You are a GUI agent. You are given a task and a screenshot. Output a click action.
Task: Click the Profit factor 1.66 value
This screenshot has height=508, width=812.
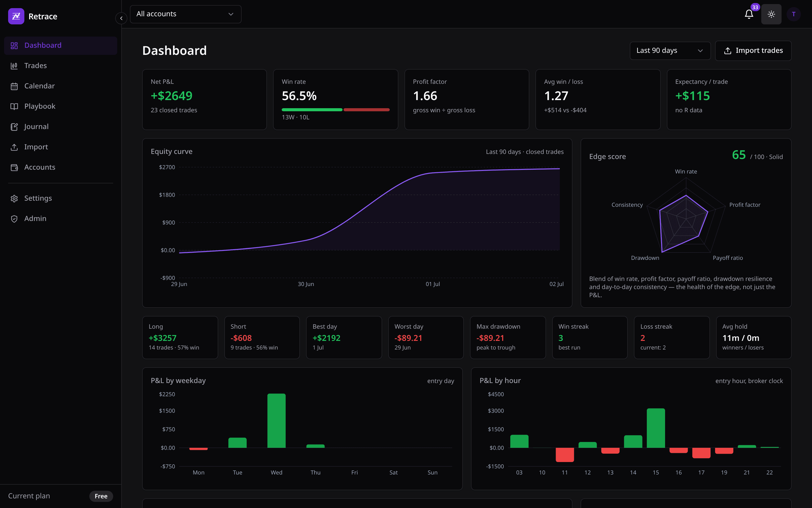coord(425,96)
